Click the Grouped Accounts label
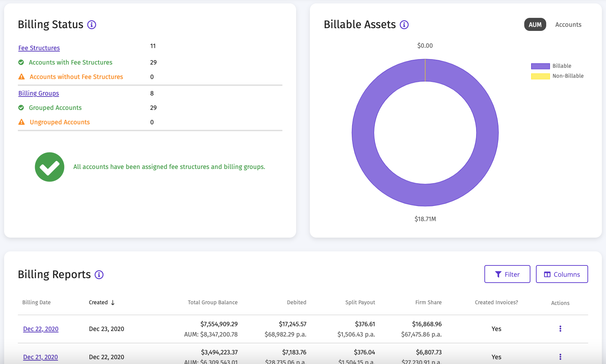 pos(55,108)
